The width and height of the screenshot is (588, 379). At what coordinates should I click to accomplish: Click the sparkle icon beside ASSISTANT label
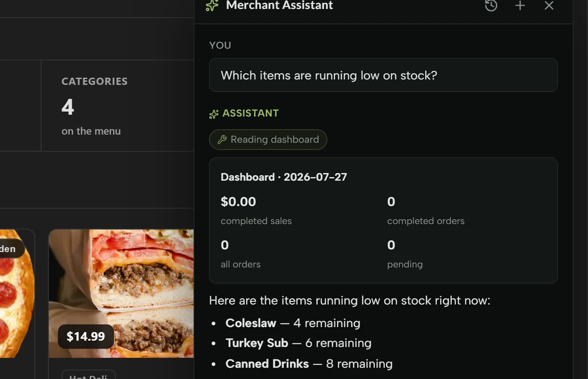point(214,114)
